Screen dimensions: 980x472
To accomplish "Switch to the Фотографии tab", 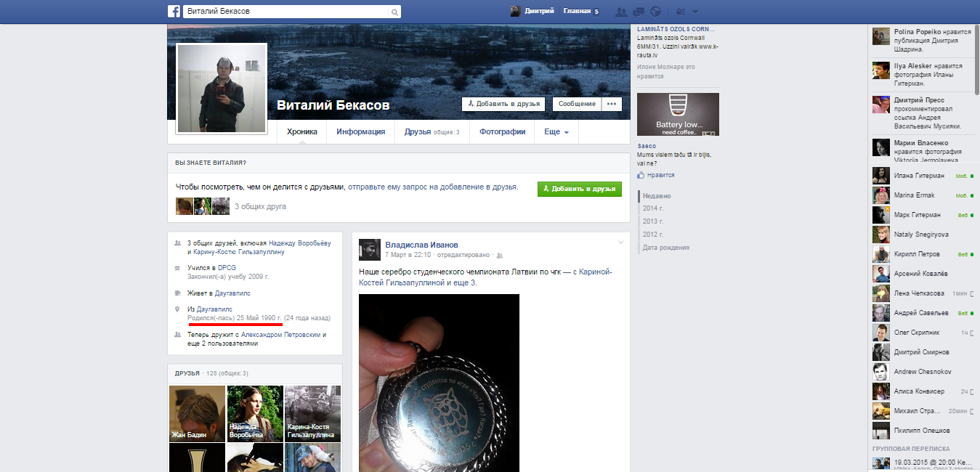I will [x=502, y=132].
